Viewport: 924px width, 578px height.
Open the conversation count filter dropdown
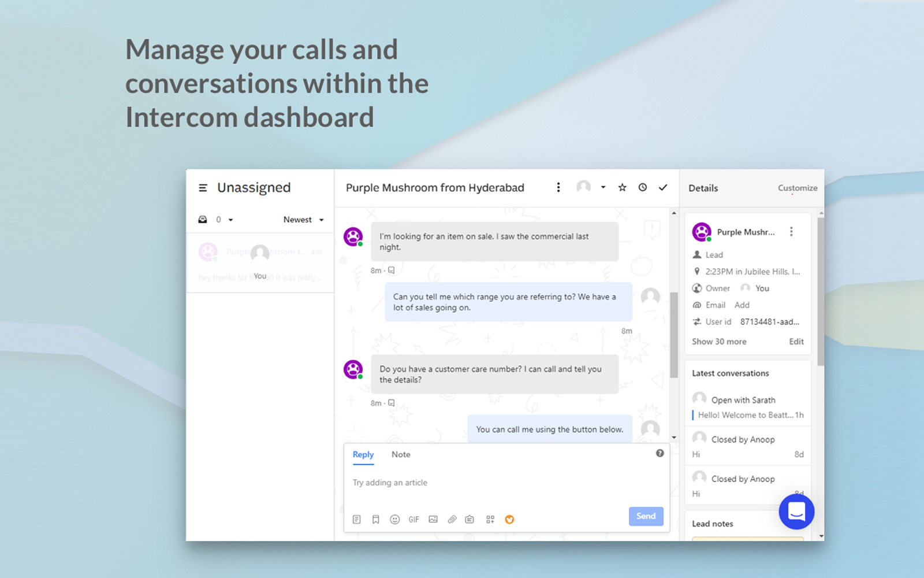[229, 219]
